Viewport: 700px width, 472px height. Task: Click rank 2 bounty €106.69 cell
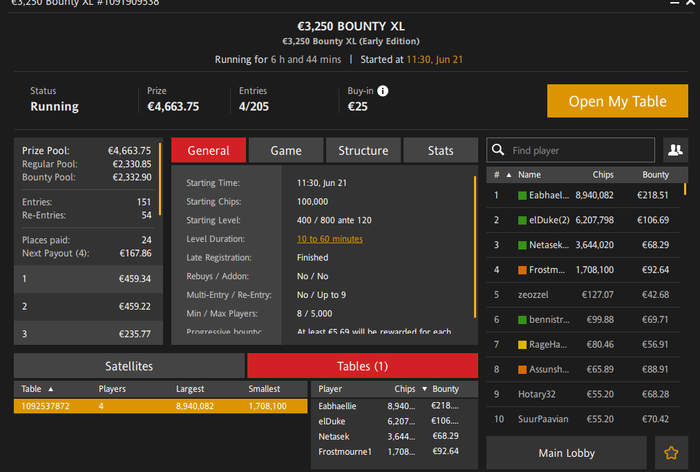point(653,220)
